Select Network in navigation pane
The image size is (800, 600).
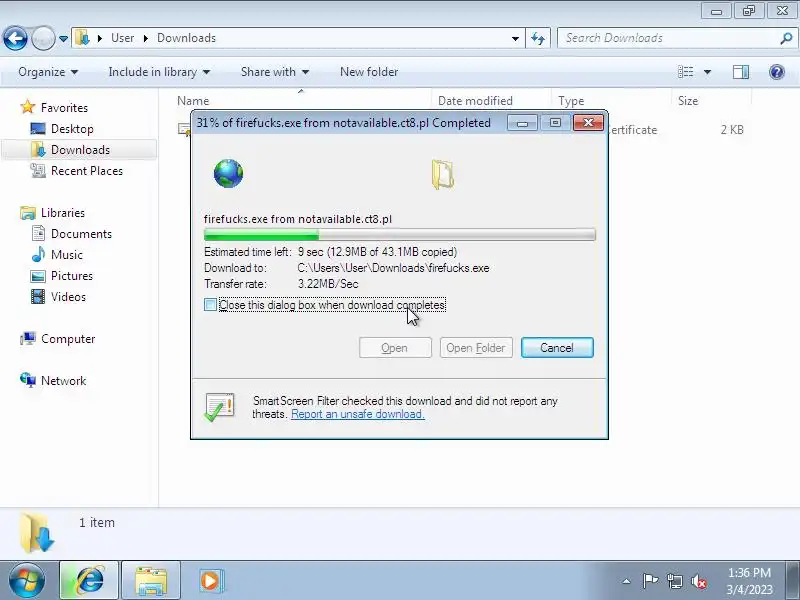pyautogui.click(x=53, y=381)
